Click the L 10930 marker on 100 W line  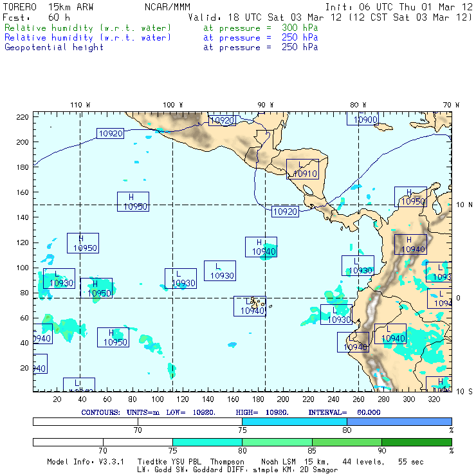click(181, 279)
